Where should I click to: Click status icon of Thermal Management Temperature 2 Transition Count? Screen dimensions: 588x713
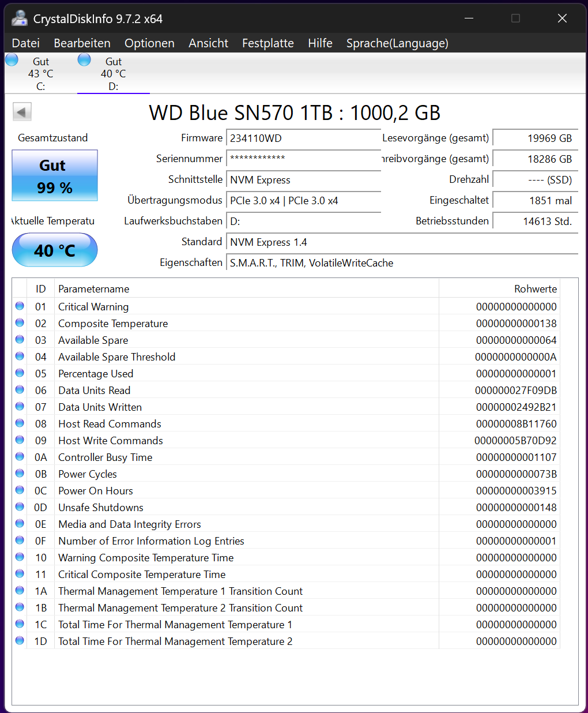[x=20, y=607]
